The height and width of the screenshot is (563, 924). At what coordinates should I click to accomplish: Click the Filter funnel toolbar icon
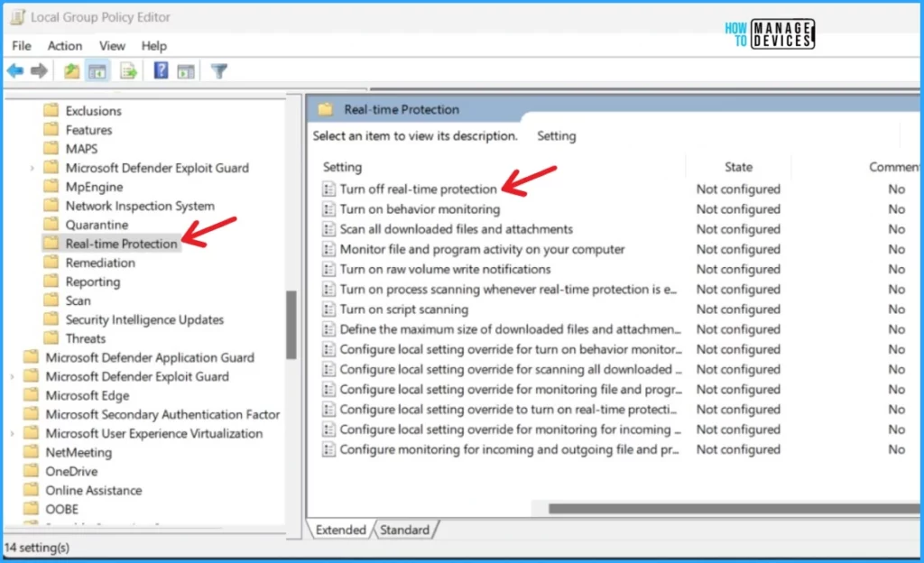219,71
